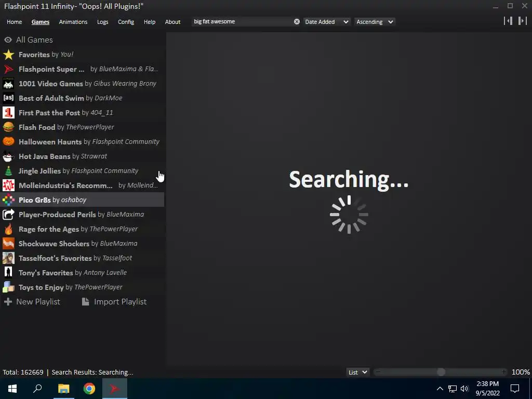Open the Home tab
Viewport: 532px width, 399px height.
(14, 22)
